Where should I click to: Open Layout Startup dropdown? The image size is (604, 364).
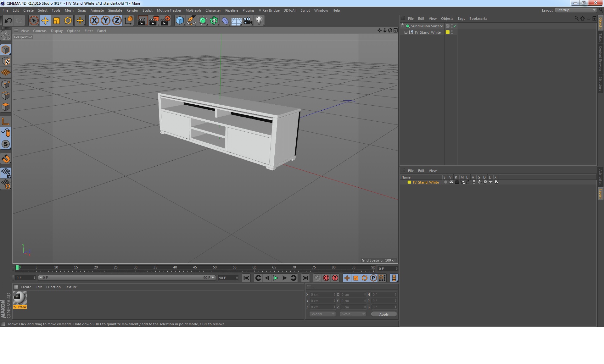576,10
